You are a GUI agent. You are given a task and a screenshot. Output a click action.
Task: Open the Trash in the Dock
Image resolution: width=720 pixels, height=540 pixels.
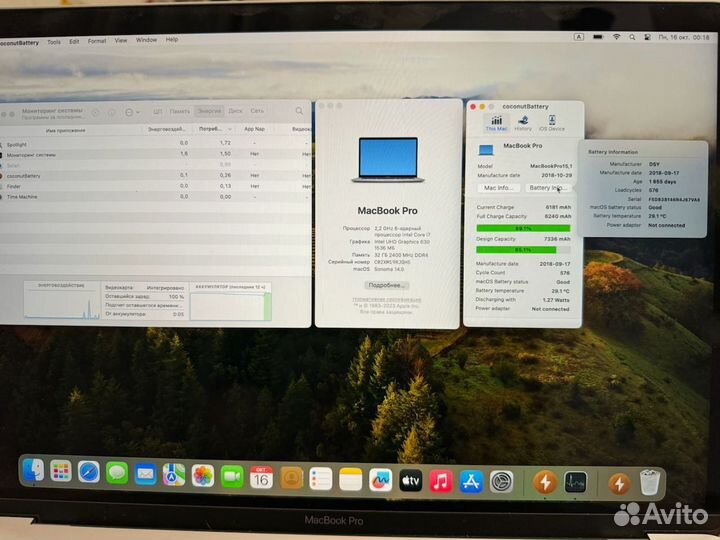[x=650, y=482]
